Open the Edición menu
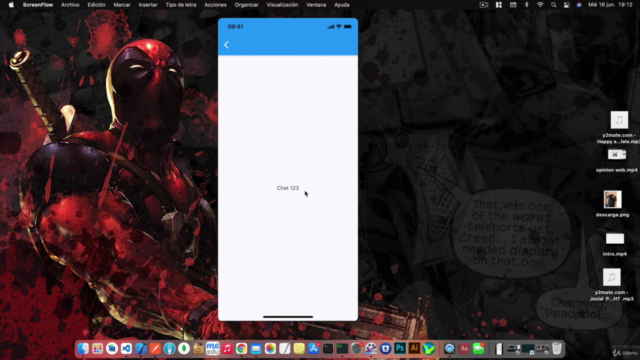Viewport: 640px width, 360px height. tap(96, 5)
